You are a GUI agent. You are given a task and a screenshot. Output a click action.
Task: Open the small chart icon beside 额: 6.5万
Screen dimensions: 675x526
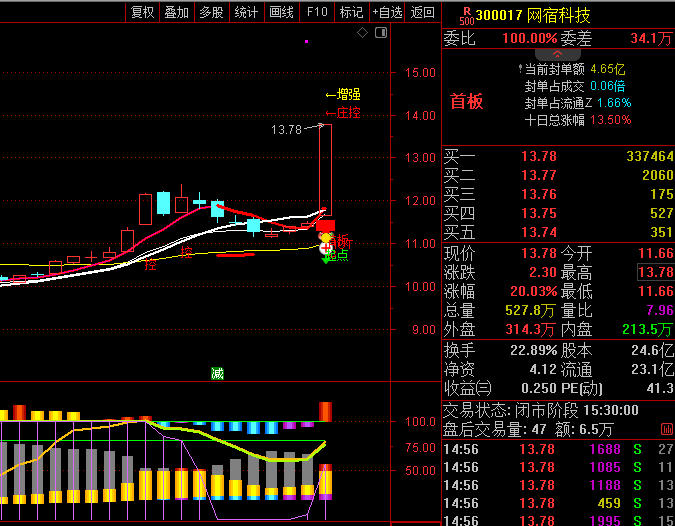(667, 429)
